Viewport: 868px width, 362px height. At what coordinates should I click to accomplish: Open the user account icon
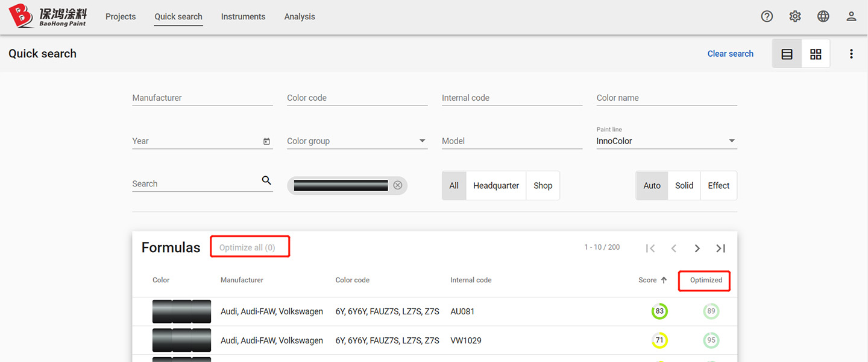851,16
